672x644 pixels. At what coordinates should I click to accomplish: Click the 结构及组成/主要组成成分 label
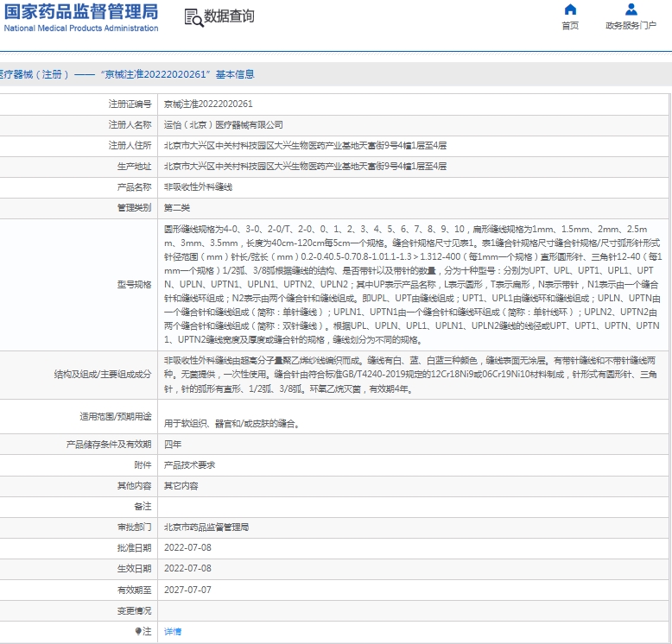(x=103, y=375)
